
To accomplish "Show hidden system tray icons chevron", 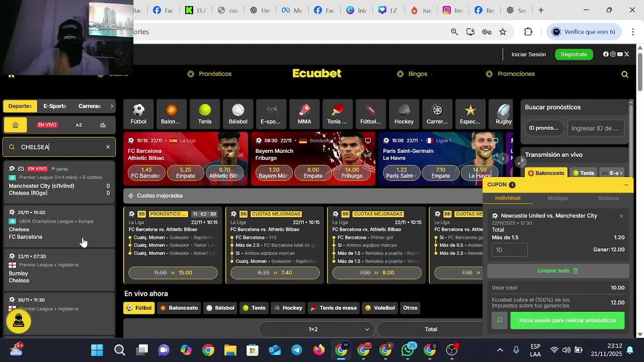I will coord(500,350).
